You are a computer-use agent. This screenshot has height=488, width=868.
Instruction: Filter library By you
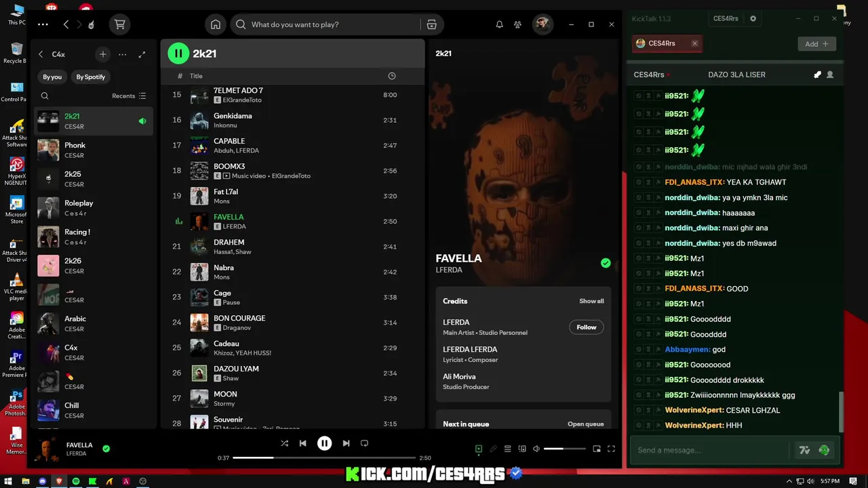52,77
